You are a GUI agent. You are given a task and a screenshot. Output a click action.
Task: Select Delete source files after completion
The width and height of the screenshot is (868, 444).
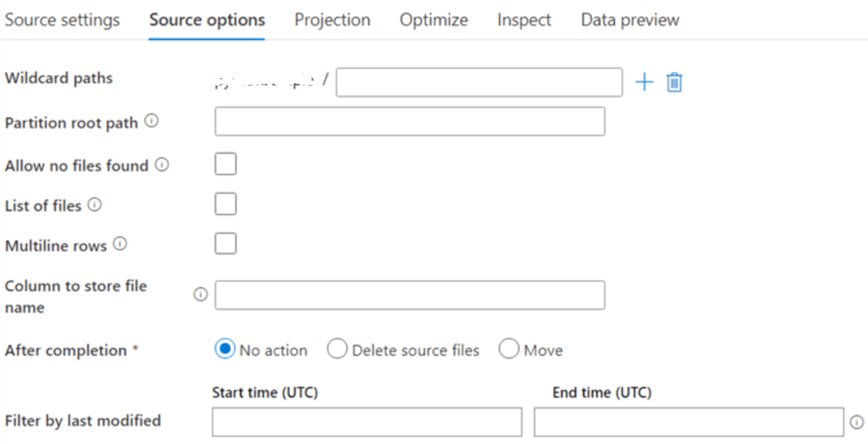337,349
